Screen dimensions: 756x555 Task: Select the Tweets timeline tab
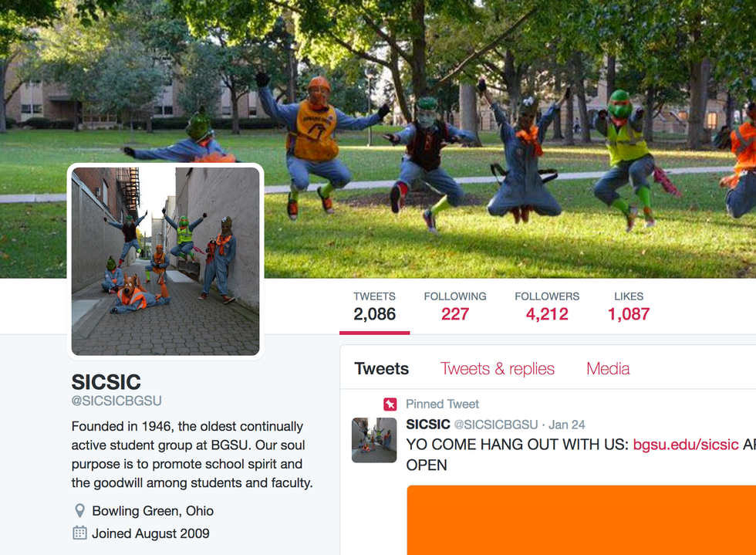click(x=381, y=369)
